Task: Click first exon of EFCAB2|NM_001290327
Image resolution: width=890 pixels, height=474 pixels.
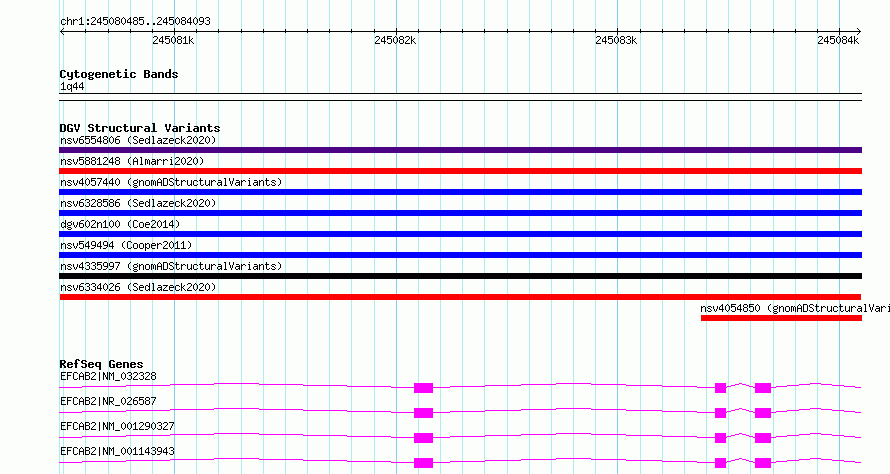Action: click(423, 438)
